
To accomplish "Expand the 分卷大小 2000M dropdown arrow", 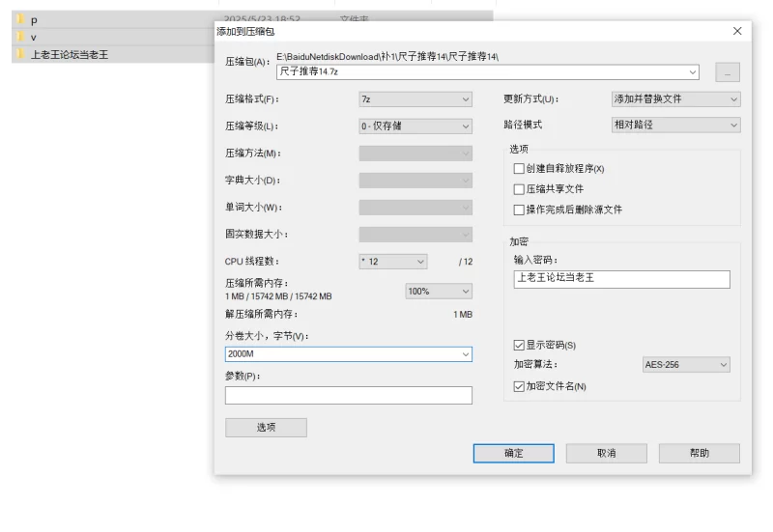I will 465,354.
